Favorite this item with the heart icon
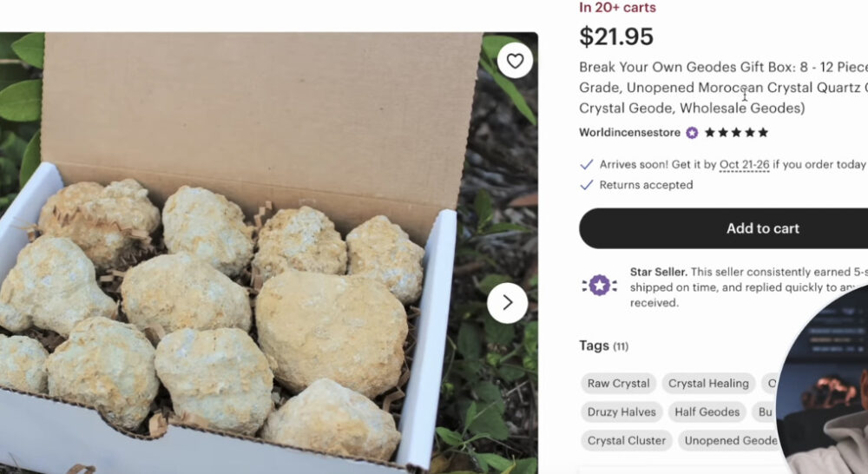Viewport: 868px width, 474px height. point(515,61)
